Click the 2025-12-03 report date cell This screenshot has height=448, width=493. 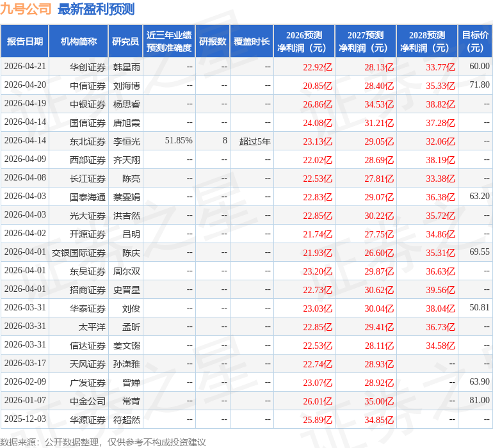click(25, 419)
